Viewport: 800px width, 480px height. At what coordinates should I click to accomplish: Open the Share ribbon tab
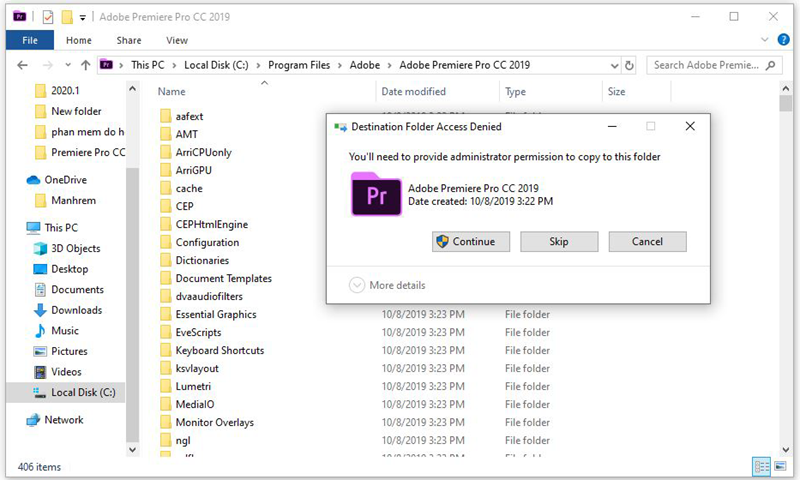point(128,40)
